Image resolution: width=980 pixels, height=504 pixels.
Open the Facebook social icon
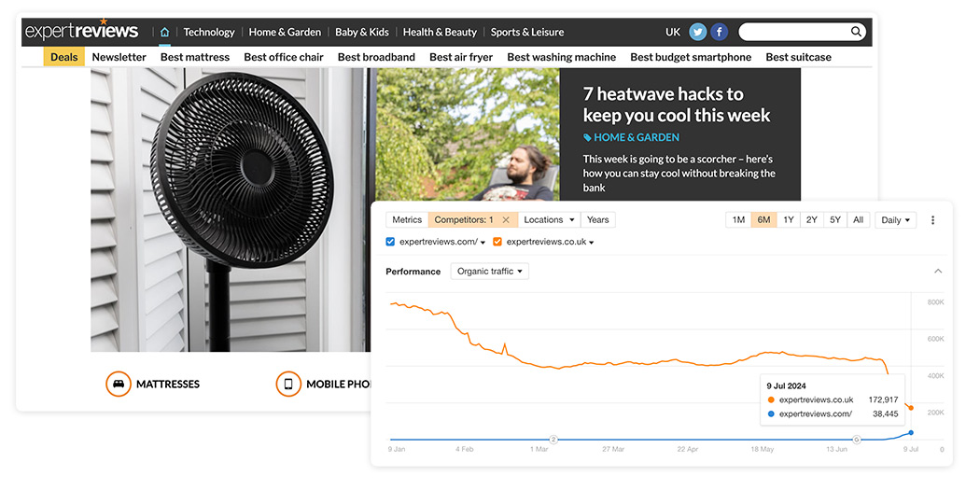tap(720, 32)
